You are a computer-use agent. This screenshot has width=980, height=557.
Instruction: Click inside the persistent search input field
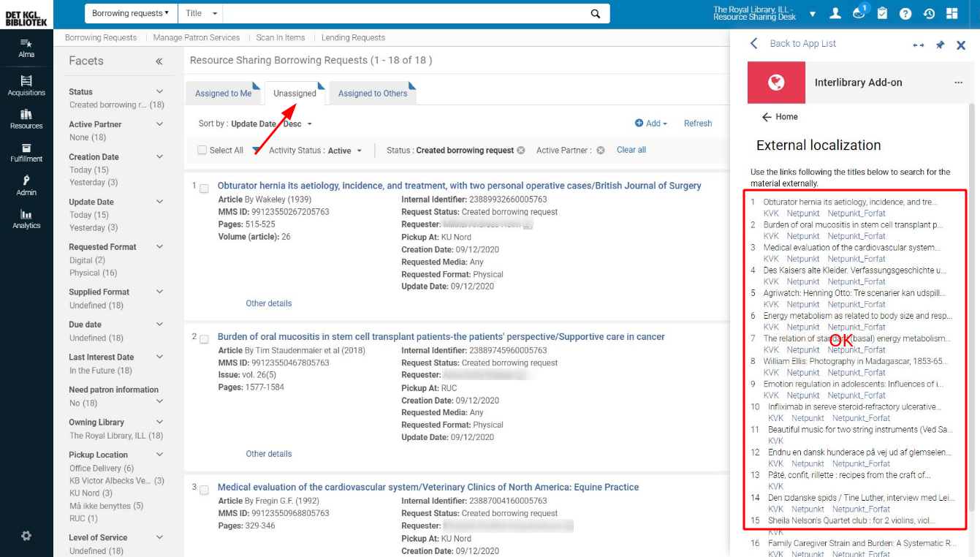pos(402,12)
